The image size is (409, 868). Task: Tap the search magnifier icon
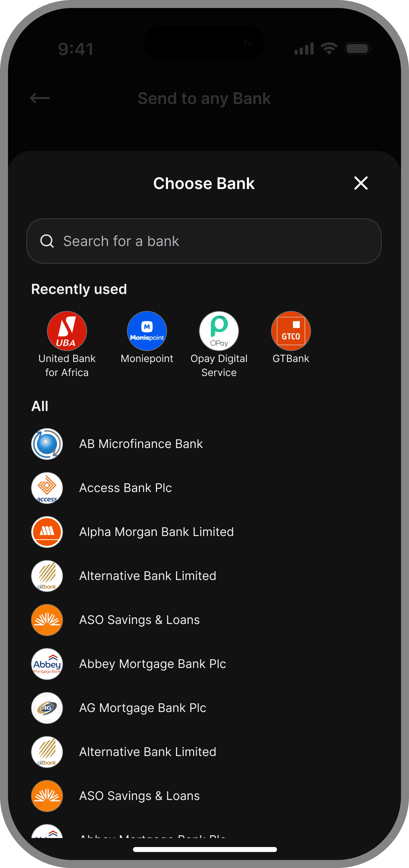pos(47,241)
